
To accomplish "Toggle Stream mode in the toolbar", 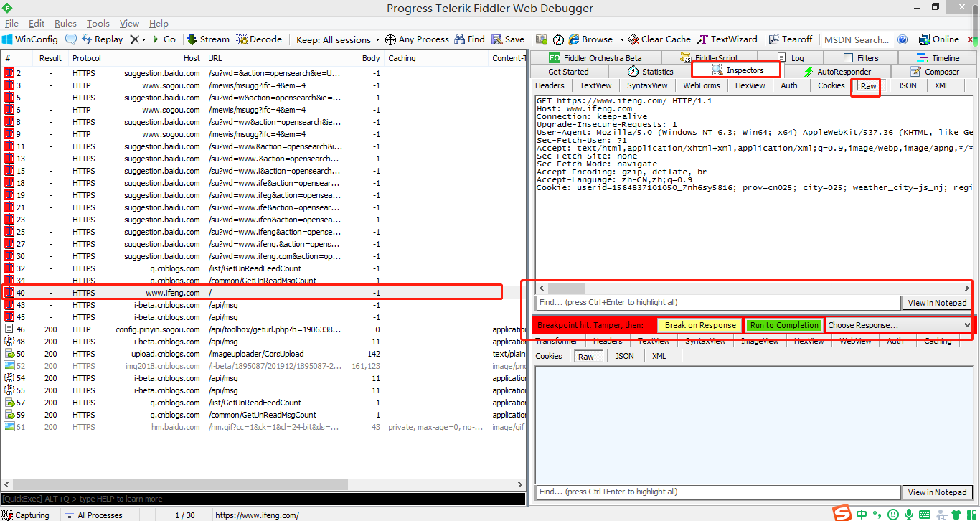I will pos(208,39).
